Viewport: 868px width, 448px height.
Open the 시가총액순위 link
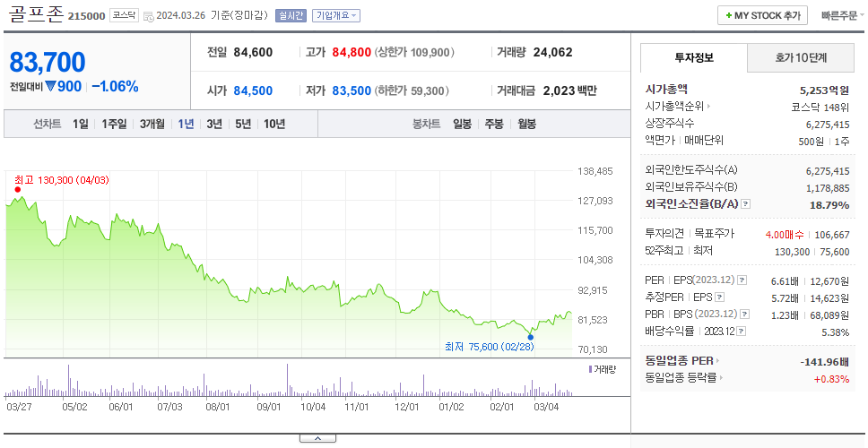coord(675,107)
